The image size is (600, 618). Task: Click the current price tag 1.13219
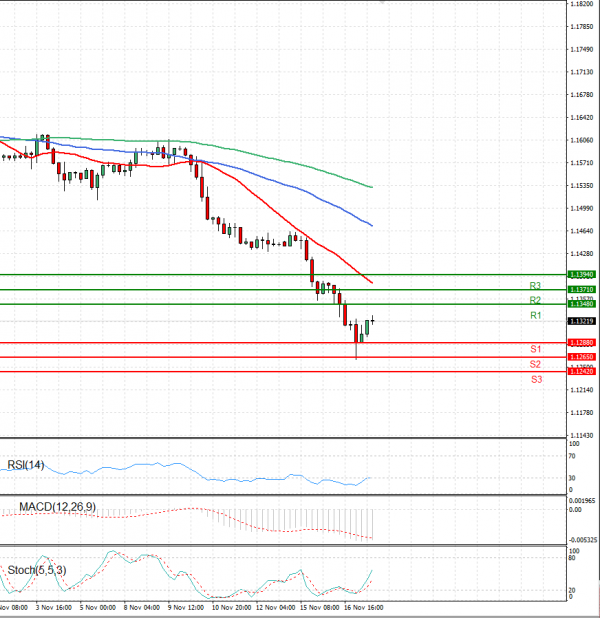click(582, 321)
